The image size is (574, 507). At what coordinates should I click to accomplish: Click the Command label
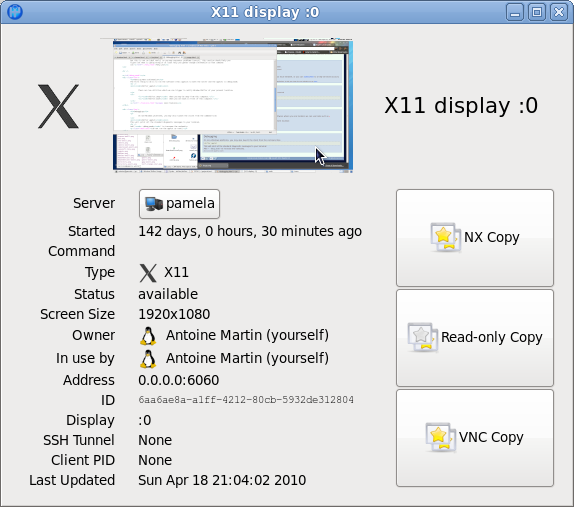click(x=82, y=251)
